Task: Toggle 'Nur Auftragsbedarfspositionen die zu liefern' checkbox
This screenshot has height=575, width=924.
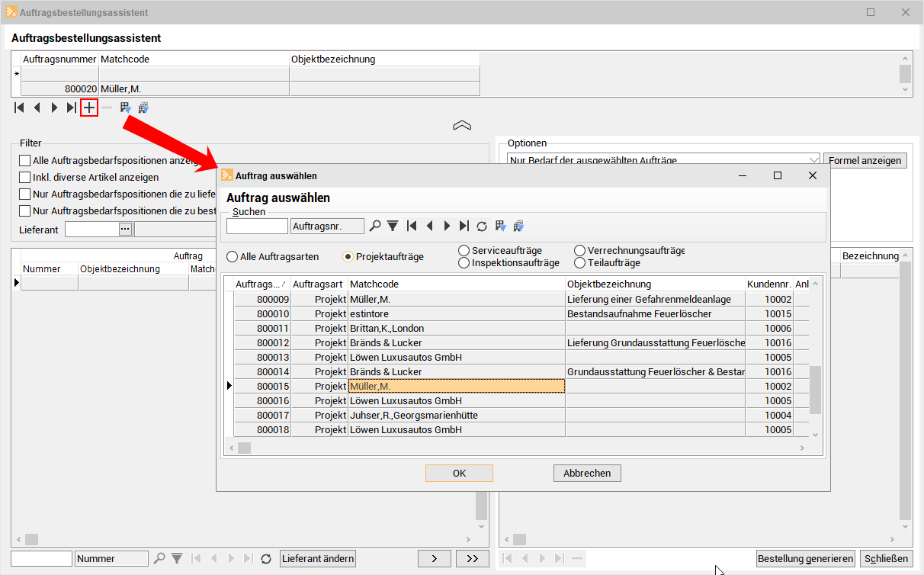Action: (x=25, y=194)
